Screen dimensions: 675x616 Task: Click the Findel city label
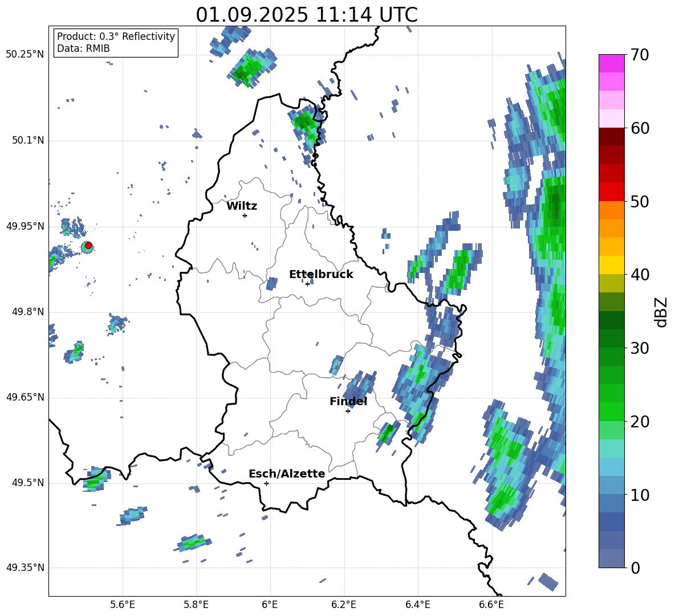[x=348, y=401]
